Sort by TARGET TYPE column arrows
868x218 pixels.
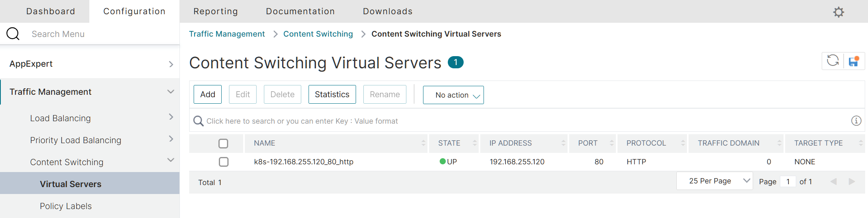click(x=860, y=143)
